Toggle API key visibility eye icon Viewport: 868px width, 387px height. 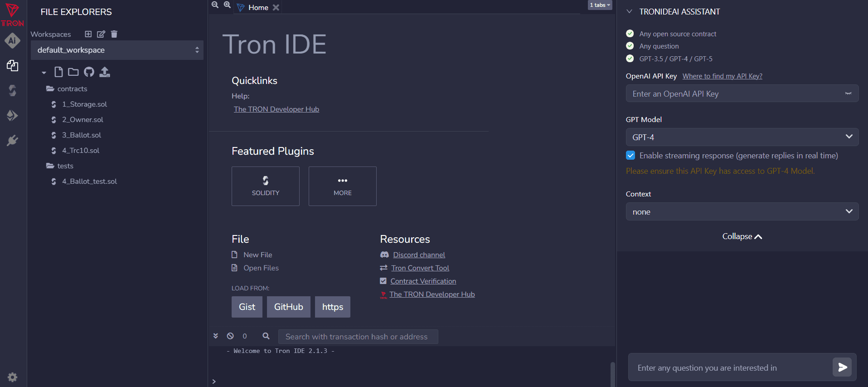pyautogui.click(x=848, y=93)
